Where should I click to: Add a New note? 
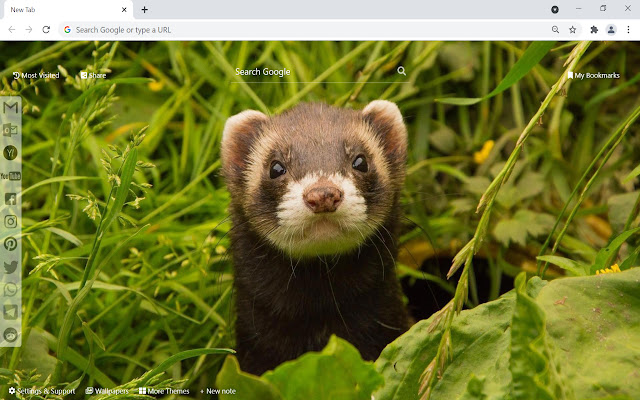click(x=218, y=391)
